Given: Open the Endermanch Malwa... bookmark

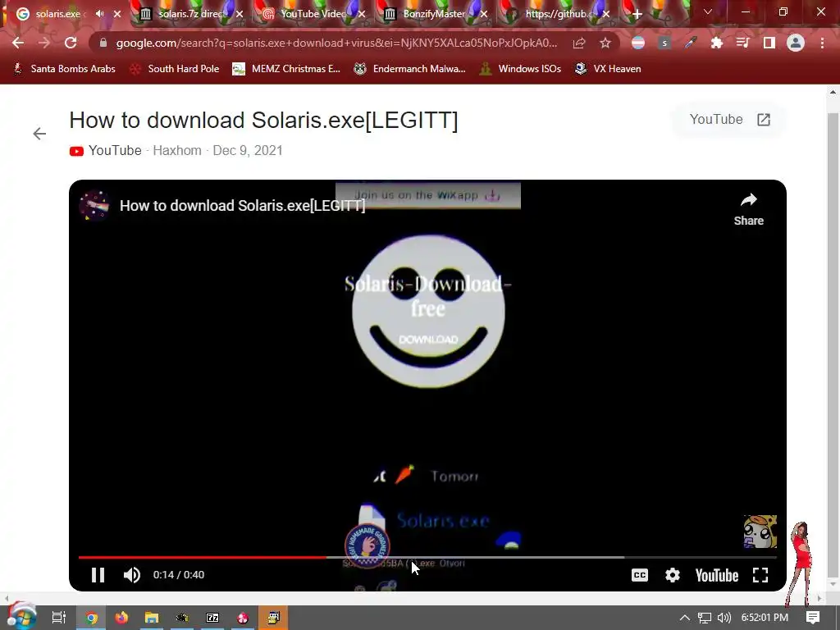Looking at the screenshot, I should tap(409, 69).
